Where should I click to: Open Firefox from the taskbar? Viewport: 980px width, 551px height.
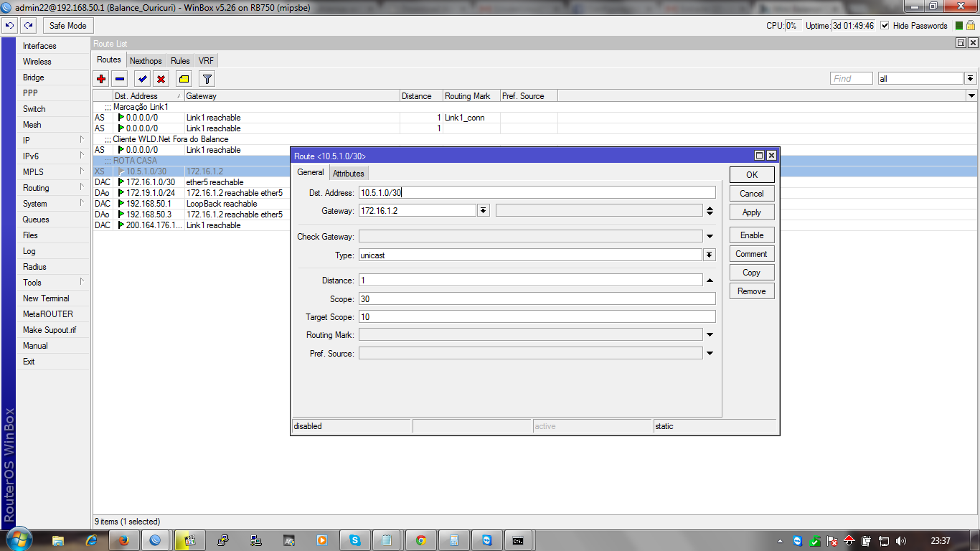click(123, 540)
